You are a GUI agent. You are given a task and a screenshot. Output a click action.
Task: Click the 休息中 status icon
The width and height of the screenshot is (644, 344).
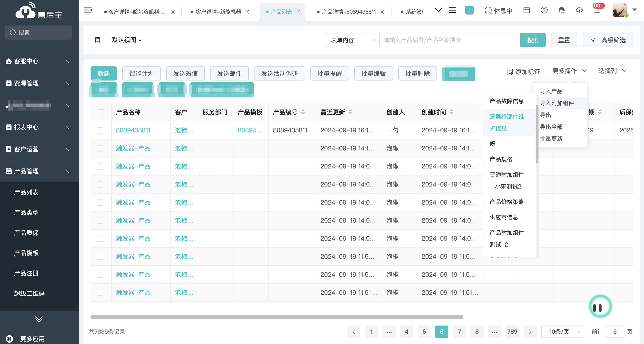(x=488, y=11)
